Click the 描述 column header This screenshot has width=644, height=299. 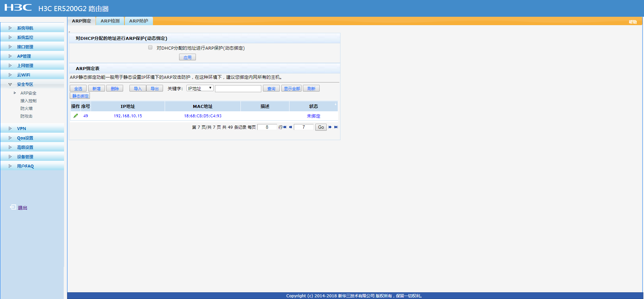(265, 106)
